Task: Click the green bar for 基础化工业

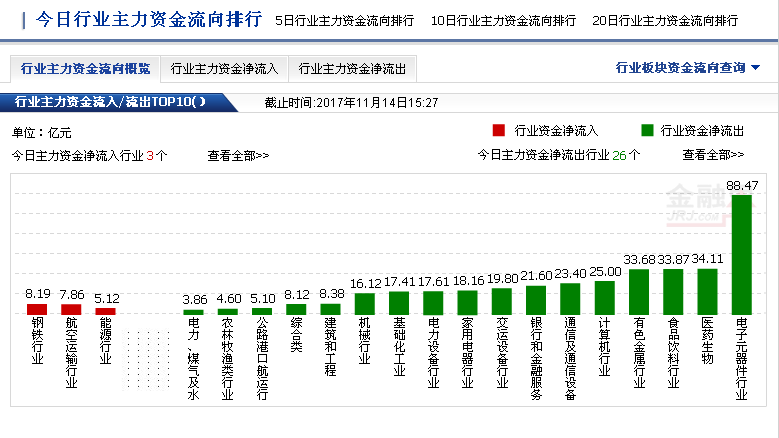Action: point(398,302)
